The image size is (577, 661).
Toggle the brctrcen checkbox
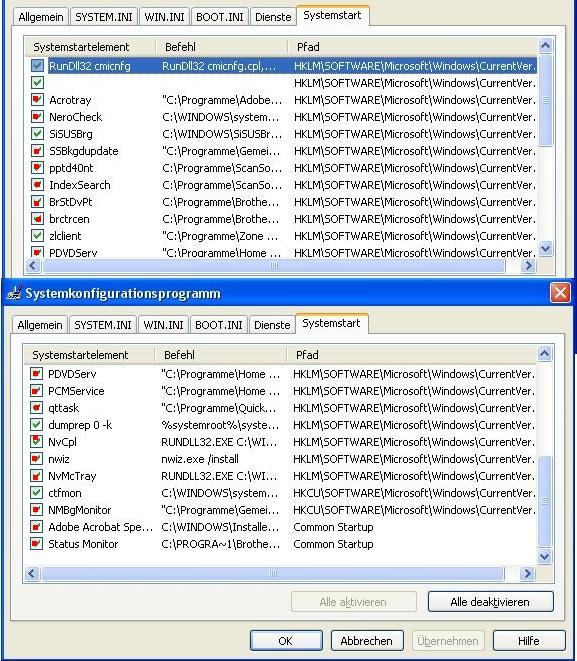(x=37, y=219)
